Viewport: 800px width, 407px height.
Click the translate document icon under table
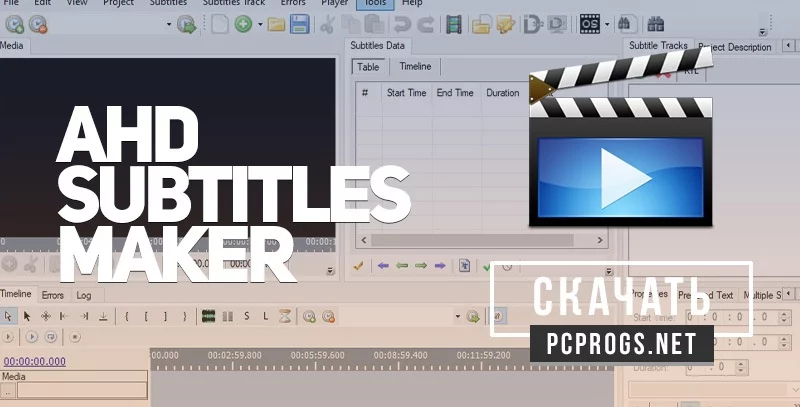[464, 265]
